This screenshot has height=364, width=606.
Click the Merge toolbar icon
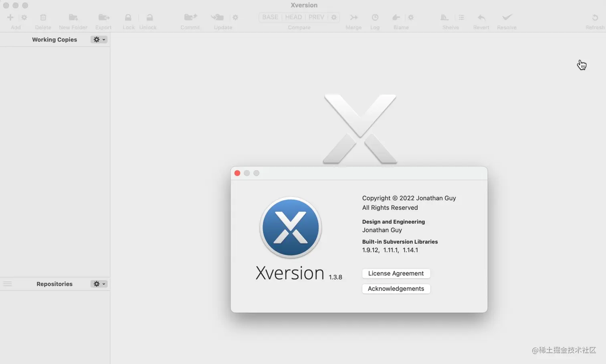[353, 17]
